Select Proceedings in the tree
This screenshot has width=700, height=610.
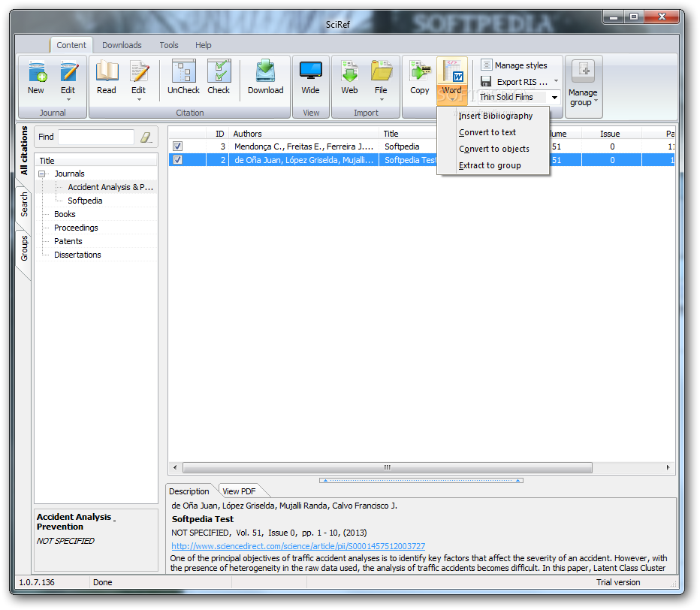pos(76,228)
